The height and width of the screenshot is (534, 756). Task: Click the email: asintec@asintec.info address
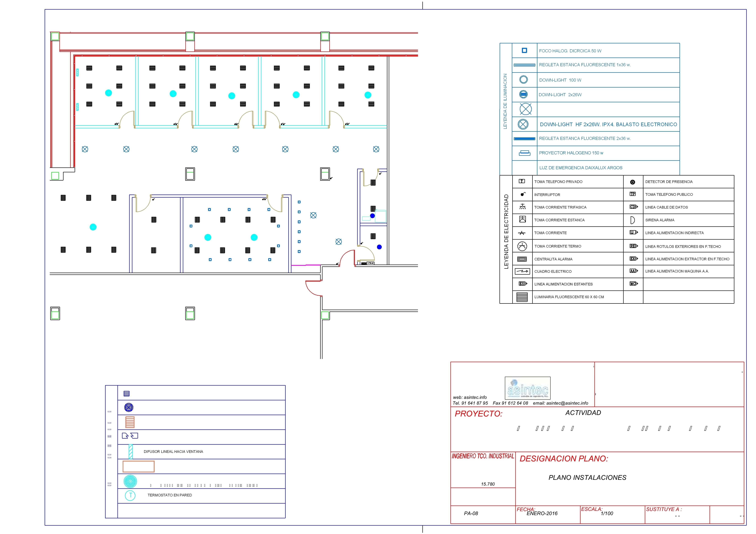click(560, 403)
